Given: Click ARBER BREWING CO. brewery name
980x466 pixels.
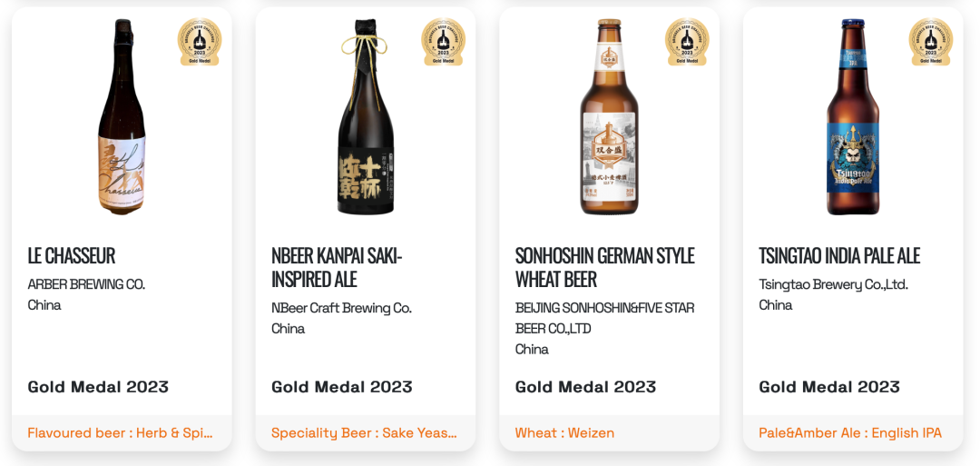Looking at the screenshot, I should tap(86, 284).
